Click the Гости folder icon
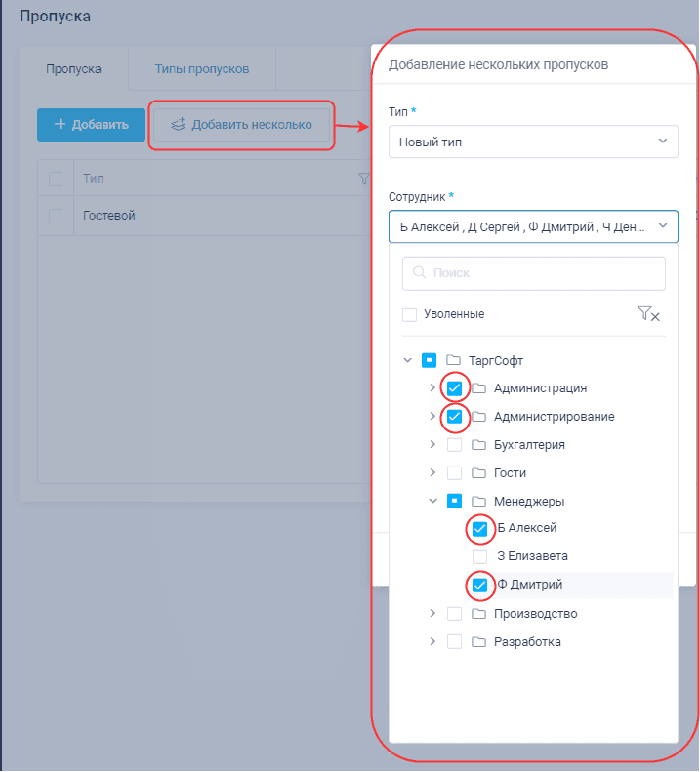The image size is (700, 772). tap(478, 473)
